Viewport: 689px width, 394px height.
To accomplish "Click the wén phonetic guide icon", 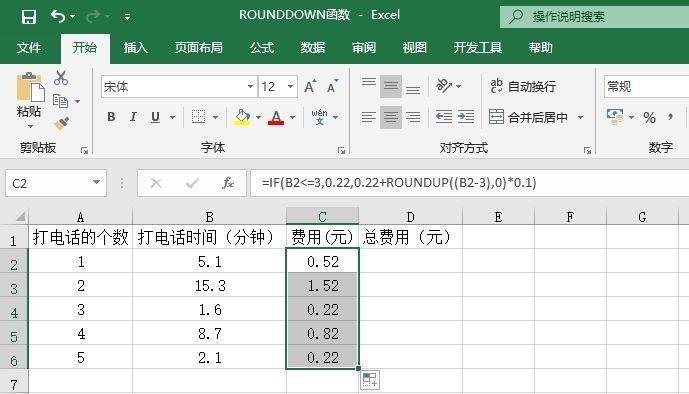I will pyautogui.click(x=319, y=117).
